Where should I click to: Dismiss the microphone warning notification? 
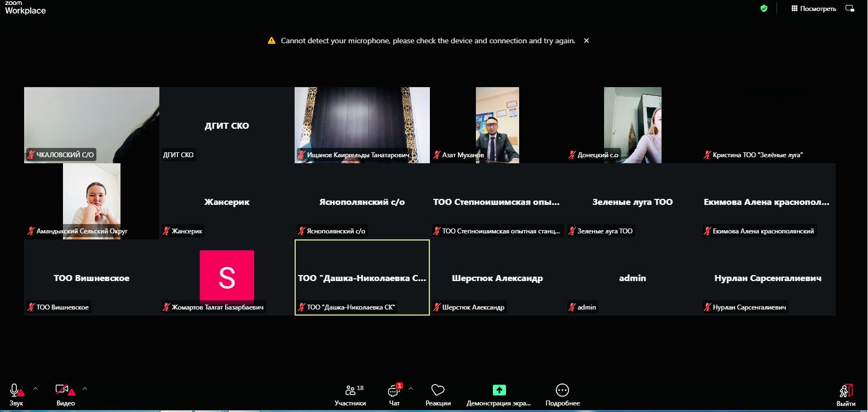pos(587,41)
